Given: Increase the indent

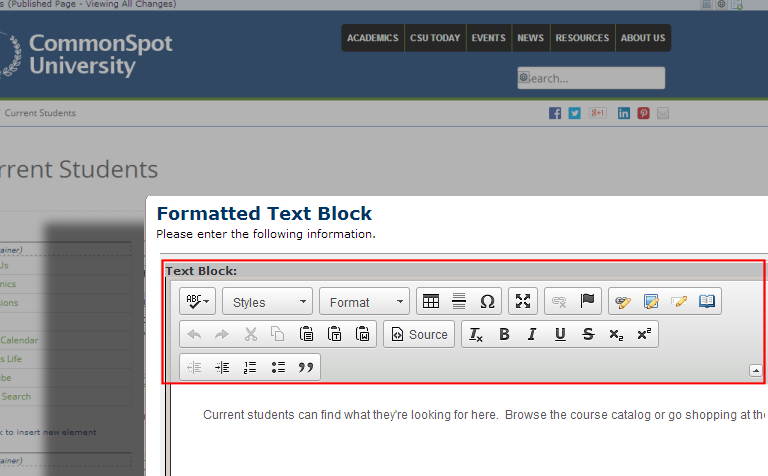Looking at the screenshot, I should 222,367.
